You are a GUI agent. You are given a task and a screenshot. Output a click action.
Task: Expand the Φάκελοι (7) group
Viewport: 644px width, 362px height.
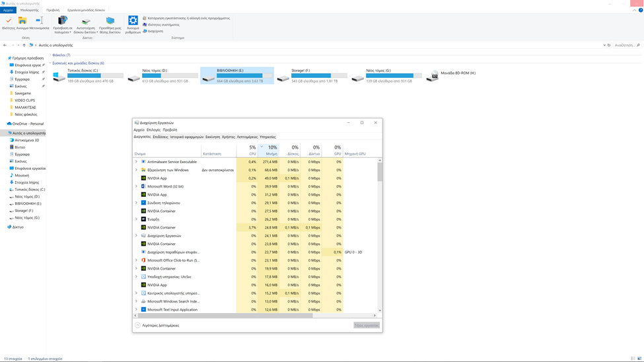coord(50,55)
